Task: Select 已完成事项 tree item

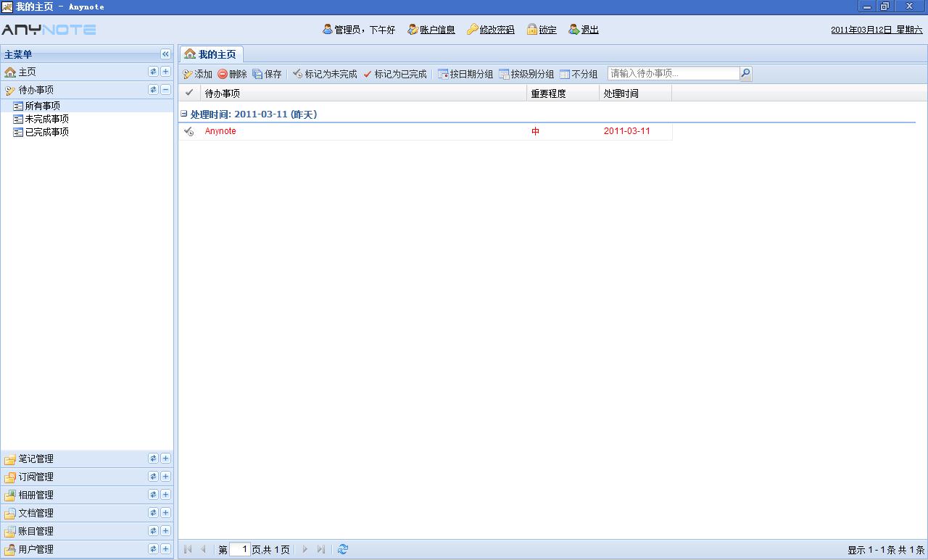Action: 46,132
